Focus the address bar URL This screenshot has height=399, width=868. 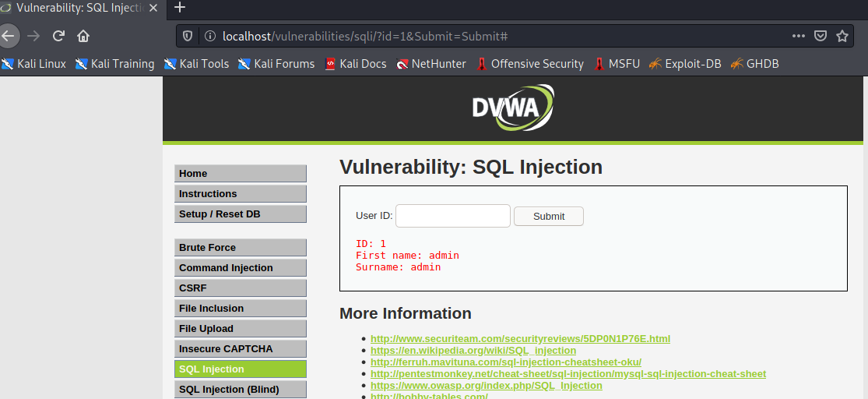click(365, 36)
